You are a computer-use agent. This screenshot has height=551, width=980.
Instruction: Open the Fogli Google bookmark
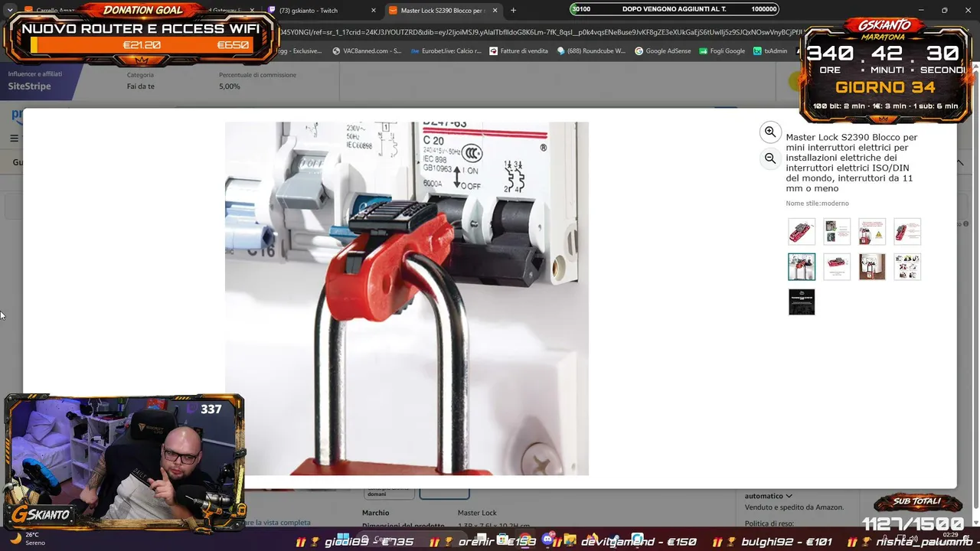pyautogui.click(x=722, y=51)
